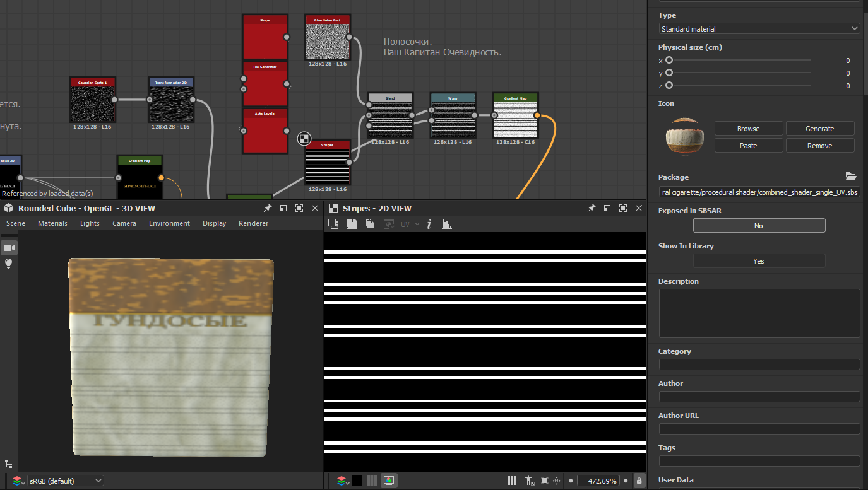Save the 2D view bitmap with floppy icon
The height and width of the screenshot is (490, 868).
[352, 224]
